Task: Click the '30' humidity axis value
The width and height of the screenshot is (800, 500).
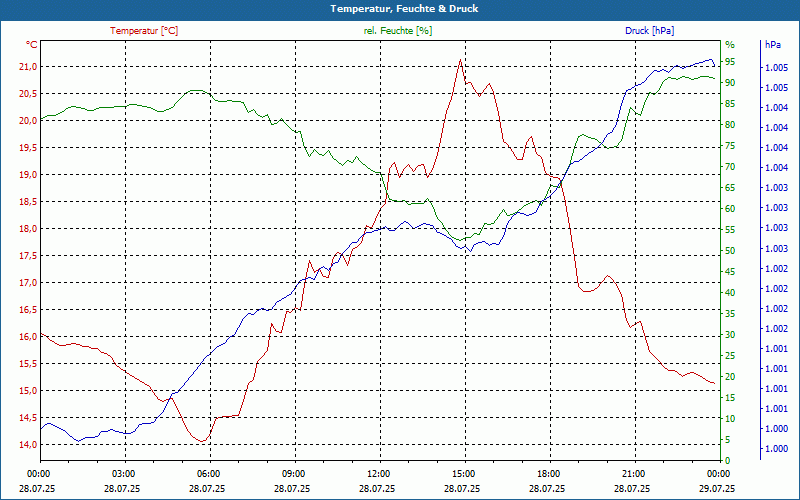Action: [730, 335]
